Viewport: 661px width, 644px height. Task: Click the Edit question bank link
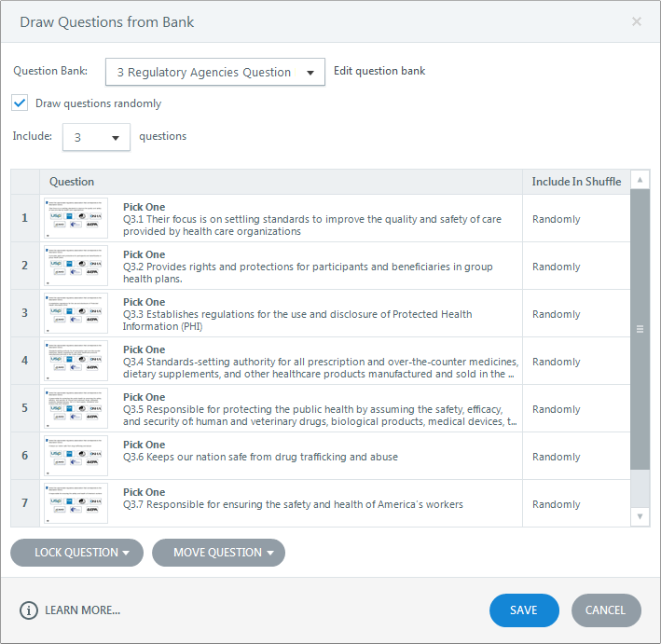pyautogui.click(x=379, y=71)
